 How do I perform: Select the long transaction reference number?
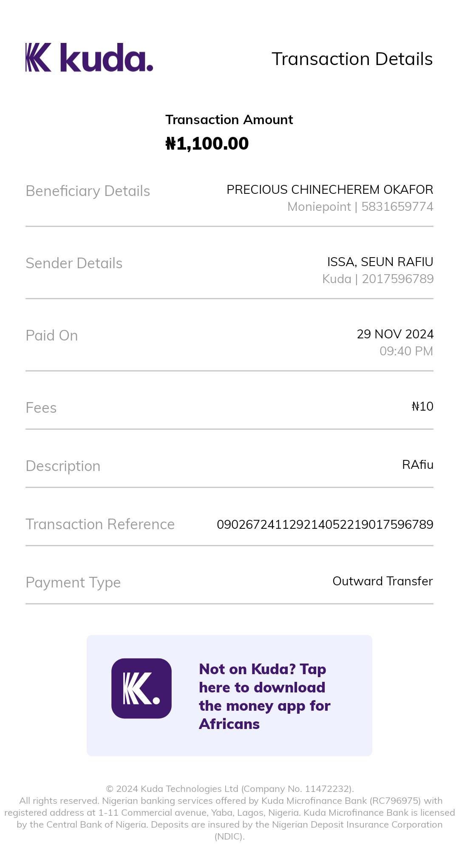pyautogui.click(x=325, y=525)
